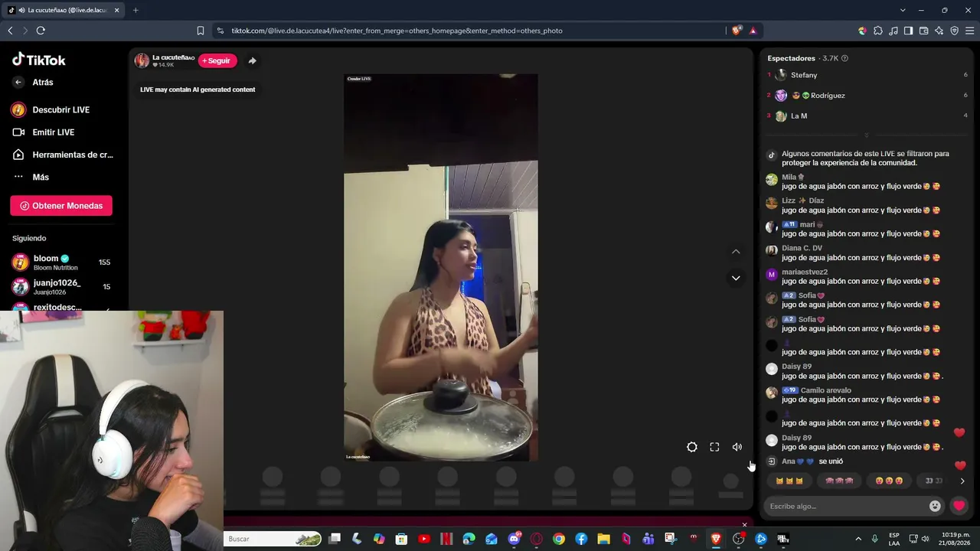Open Espectadores info icon
Screen dimensions: 980x551
coord(844,58)
